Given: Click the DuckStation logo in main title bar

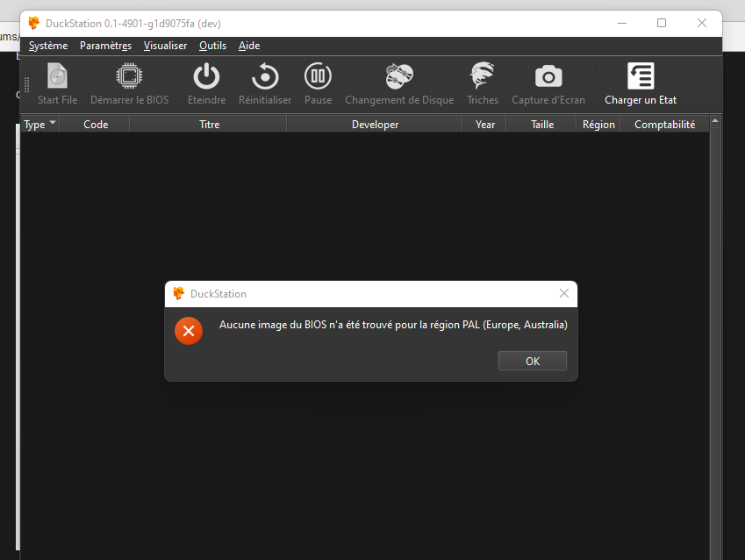Looking at the screenshot, I should tap(33, 23).
